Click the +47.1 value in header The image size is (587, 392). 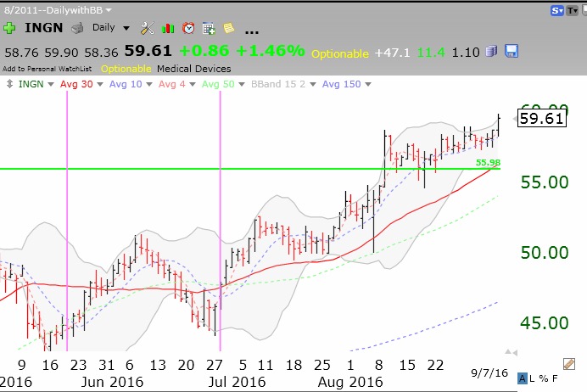tap(393, 53)
